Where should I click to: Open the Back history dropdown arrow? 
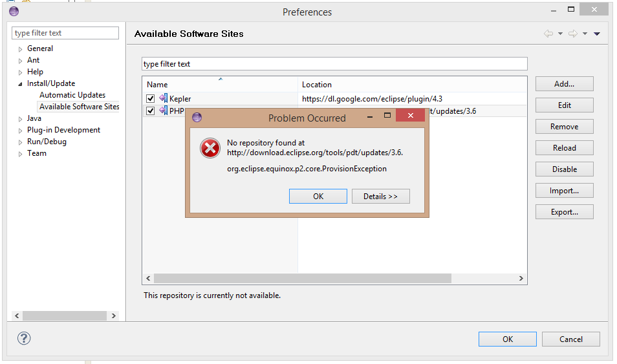(560, 34)
